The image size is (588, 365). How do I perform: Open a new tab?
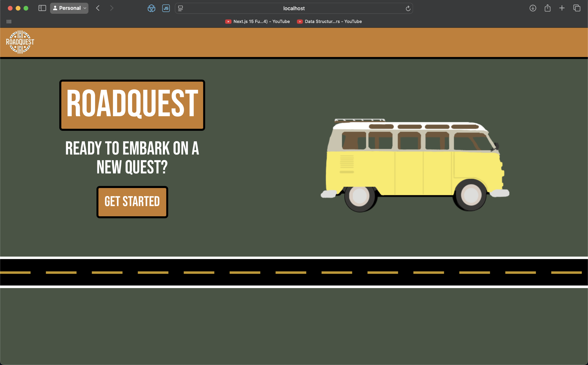pos(562,8)
